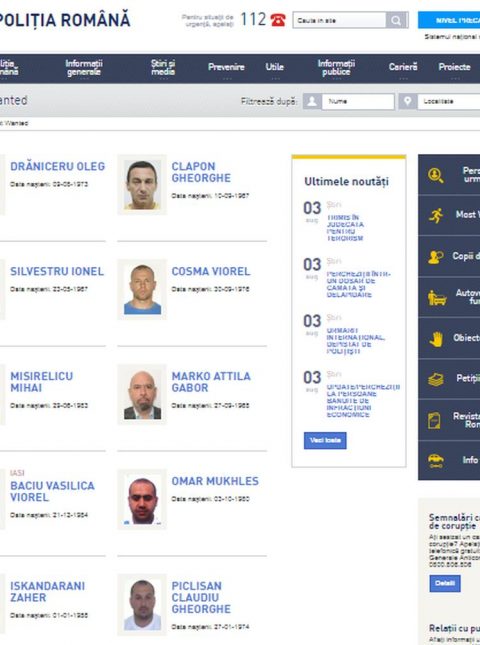Click the car Info trafic icon
The width and height of the screenshot is (480, 645).
(x=436, y=460)
